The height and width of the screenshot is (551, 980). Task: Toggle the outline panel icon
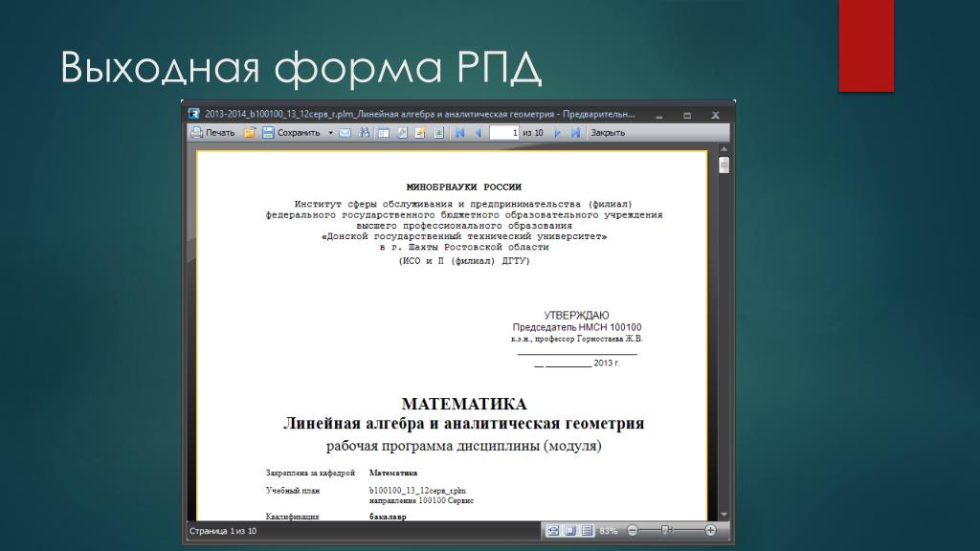(383, 132)
